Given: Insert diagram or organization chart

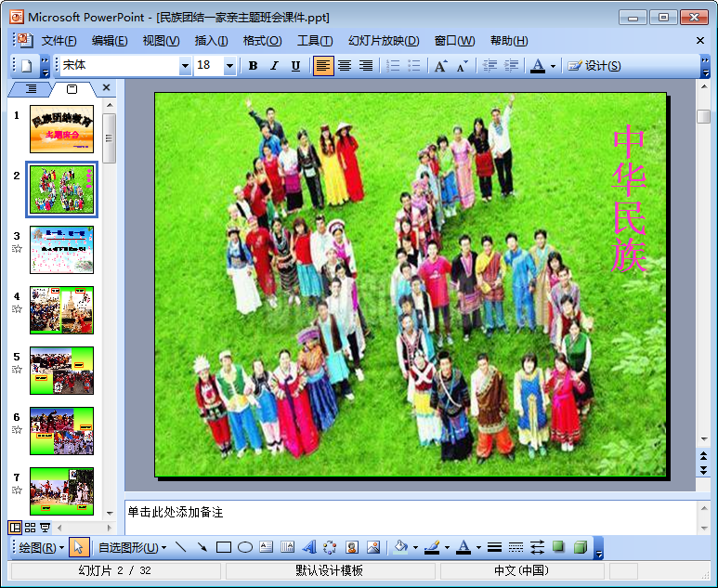Looking at the screenshot, I should [x=330, y=547].
